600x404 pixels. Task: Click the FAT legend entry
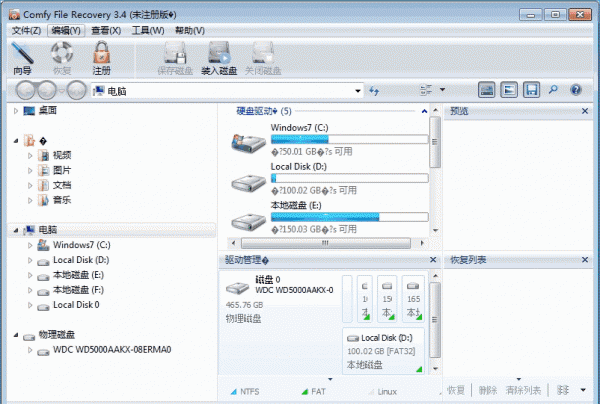tap(314, 392)
